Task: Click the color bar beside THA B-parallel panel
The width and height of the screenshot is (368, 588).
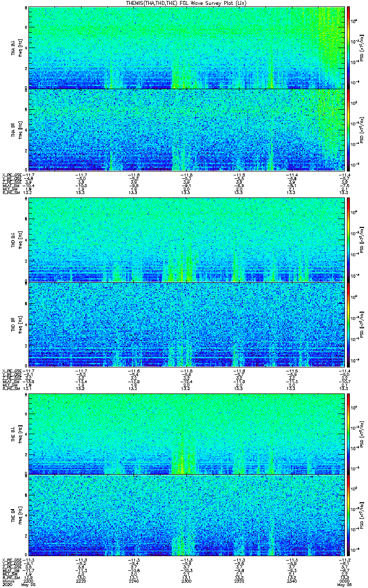Action: click(348, 130)
